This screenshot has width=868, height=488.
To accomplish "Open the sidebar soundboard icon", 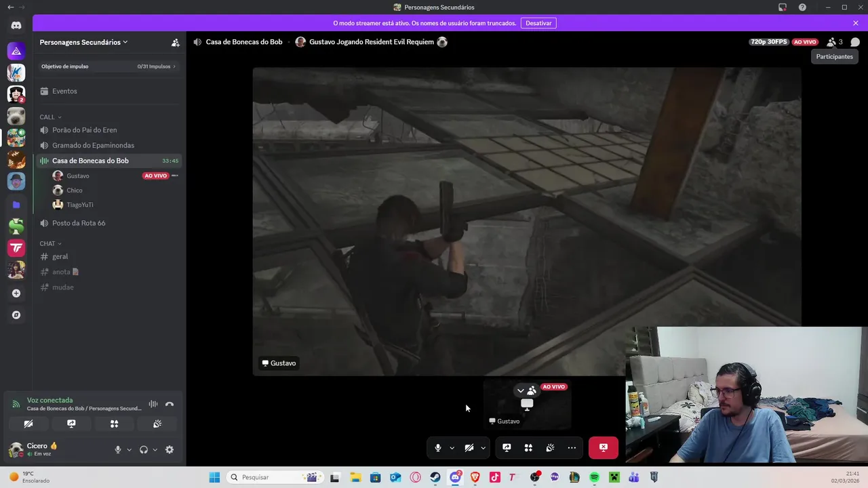I will [157, 424].
